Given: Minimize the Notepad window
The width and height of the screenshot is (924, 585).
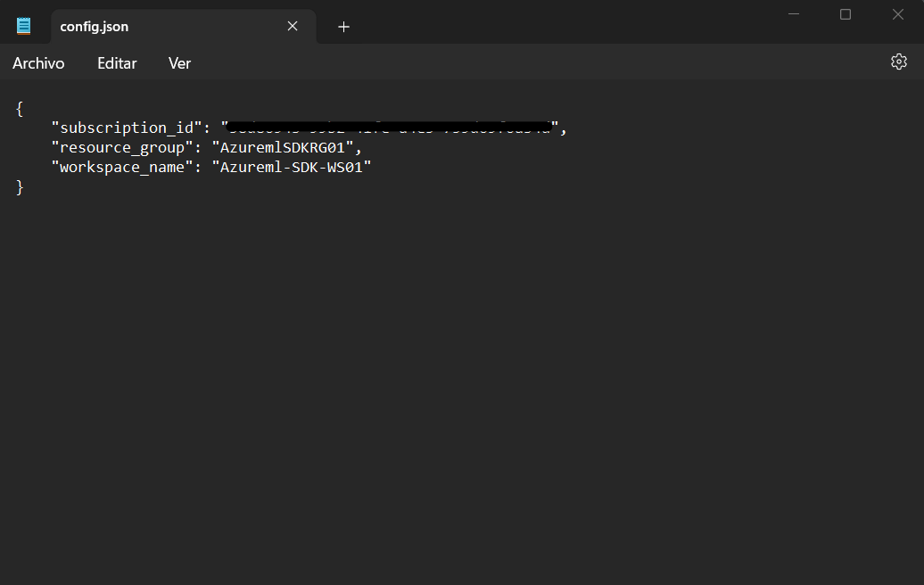Looking at the screenshot, I should pos(794,14).
